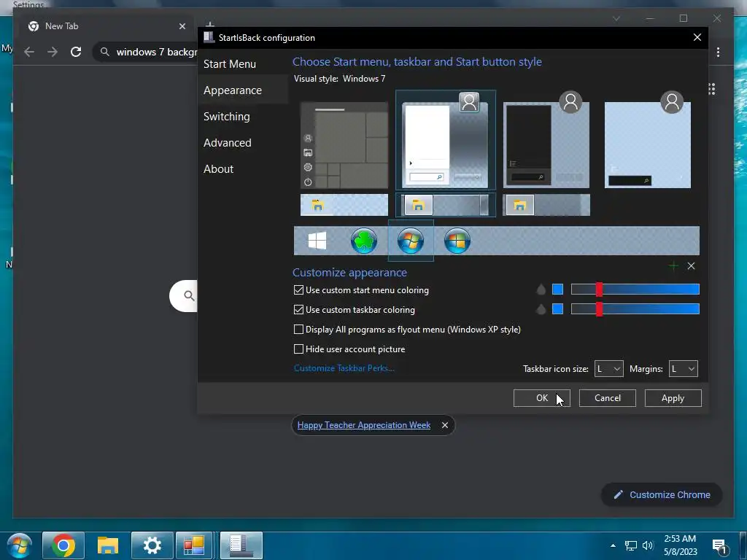747x560 pixels.
Task: Choose the green clover start orb
Action: pos(364,241)
